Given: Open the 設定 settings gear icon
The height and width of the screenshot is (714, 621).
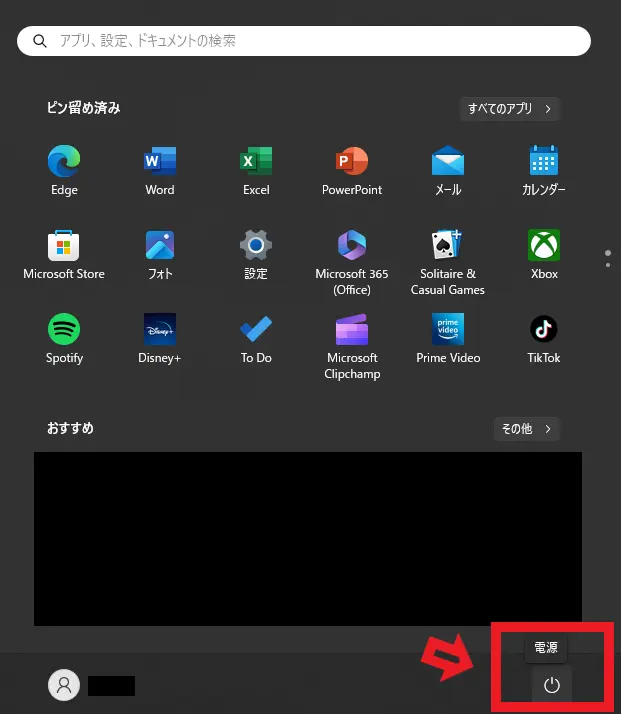Looking at the screenshot, I should (x=256, y=245).
